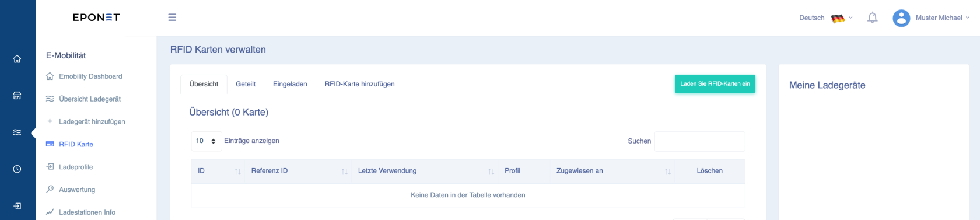Click the user avatar icon

[901, 18]
